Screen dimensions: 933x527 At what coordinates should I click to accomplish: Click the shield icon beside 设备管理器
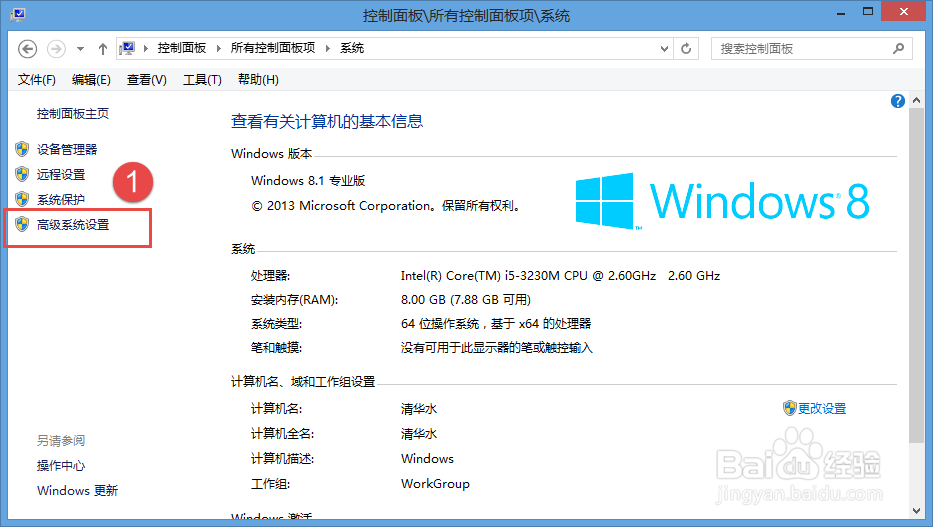point(22,149)
